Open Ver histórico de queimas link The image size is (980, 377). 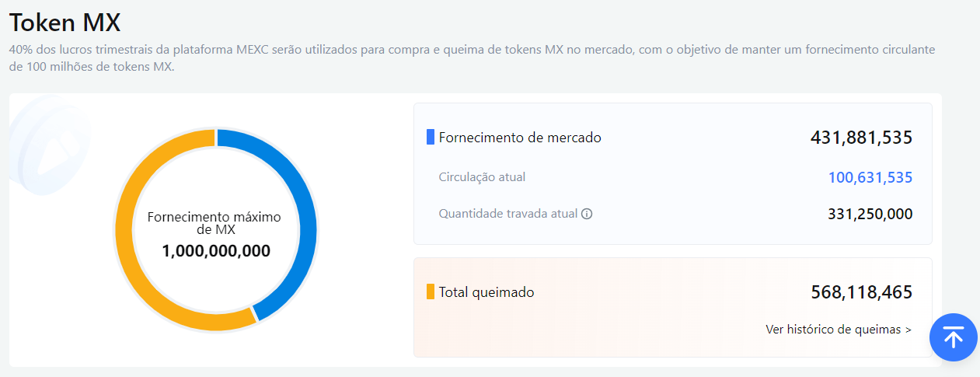pyautogui.click(x=839, y=330)
